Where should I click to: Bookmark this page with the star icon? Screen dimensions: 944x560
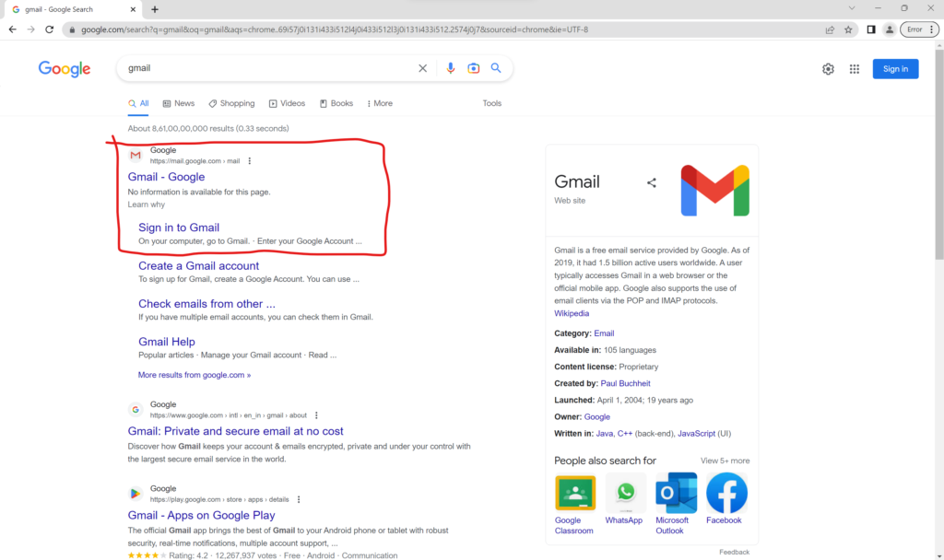click(848, 29)
